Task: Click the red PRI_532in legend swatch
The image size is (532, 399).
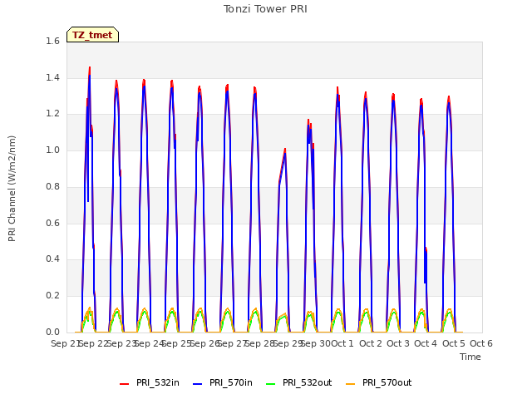Action: coord(125,384)
